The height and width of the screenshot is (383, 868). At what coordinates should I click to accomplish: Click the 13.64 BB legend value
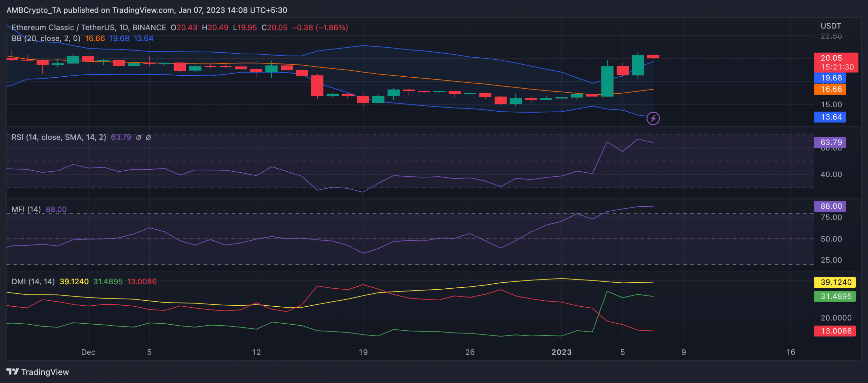[x=143, y=38]
